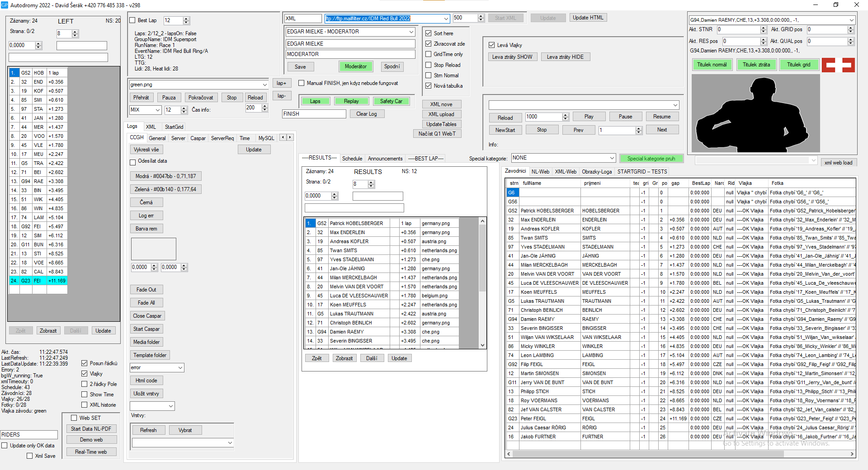Enable Xml Save checkbox
Screen dimensions: 868x470
coord(30,456)
